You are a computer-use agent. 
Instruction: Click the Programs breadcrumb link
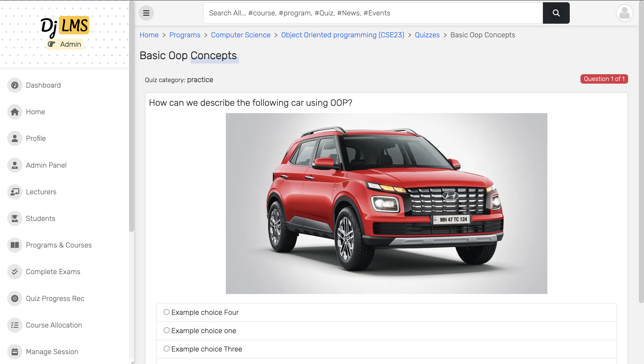(x=185, y=35)
